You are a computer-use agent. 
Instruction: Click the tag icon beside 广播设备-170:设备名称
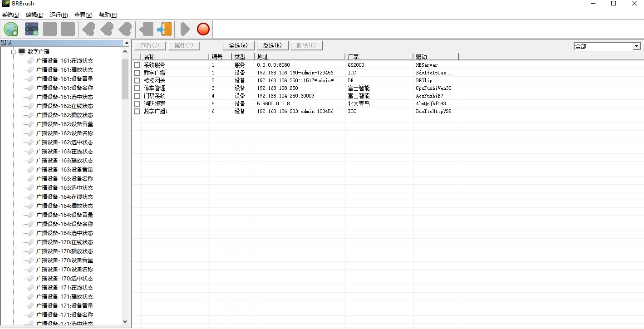pyautogui.click(x=30, y=269)
